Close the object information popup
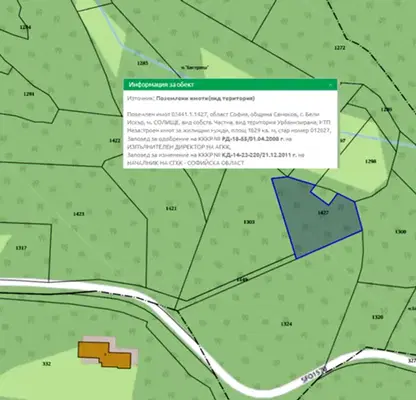 click(330, 85)
